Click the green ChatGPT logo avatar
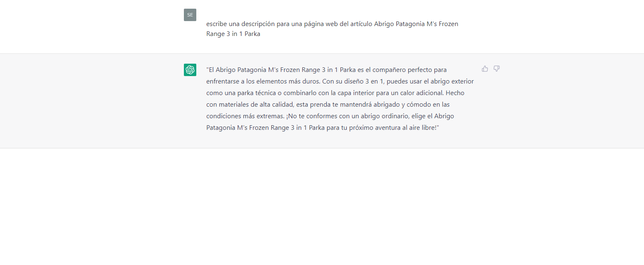Screen dimensions: 644x265 [x=190, y=70]
